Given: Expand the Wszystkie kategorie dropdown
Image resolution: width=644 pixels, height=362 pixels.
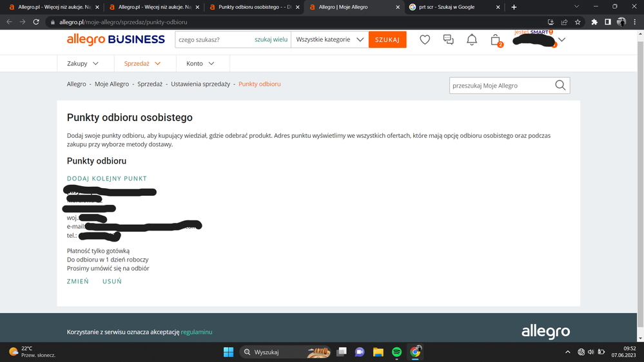Looking at the screenshot, I should click(x=329, y=39).
